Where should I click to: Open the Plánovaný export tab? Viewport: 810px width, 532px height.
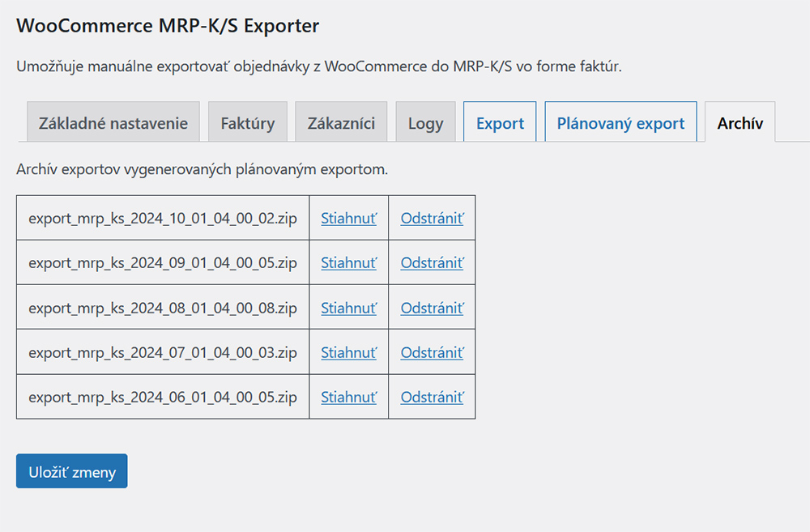coord(620,122)
